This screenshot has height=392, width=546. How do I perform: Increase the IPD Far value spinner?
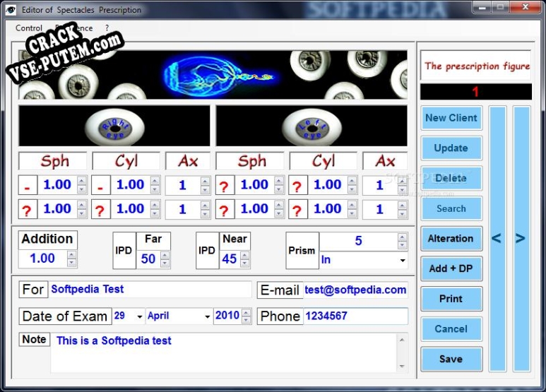tap(165, 255)
